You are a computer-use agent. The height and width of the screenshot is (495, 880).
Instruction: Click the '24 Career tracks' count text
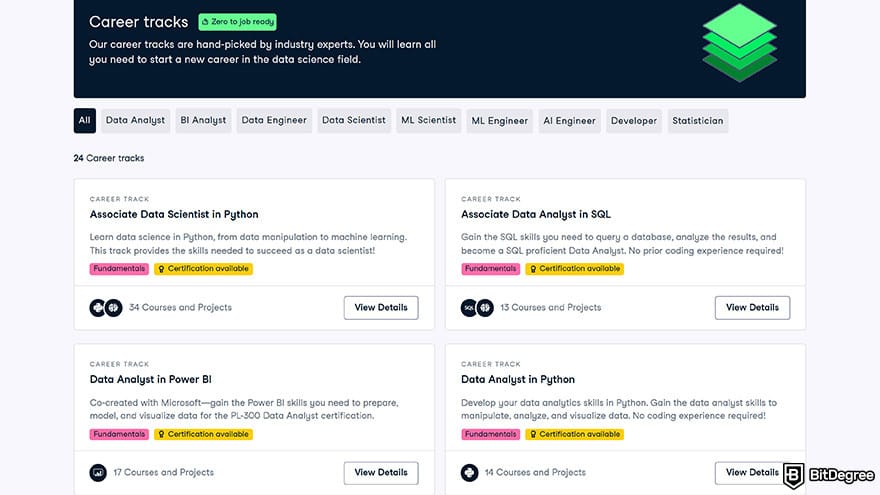tap(109, 158)
